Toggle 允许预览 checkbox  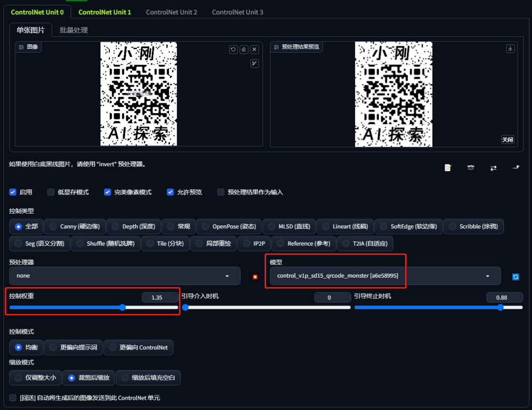[170, 192]
